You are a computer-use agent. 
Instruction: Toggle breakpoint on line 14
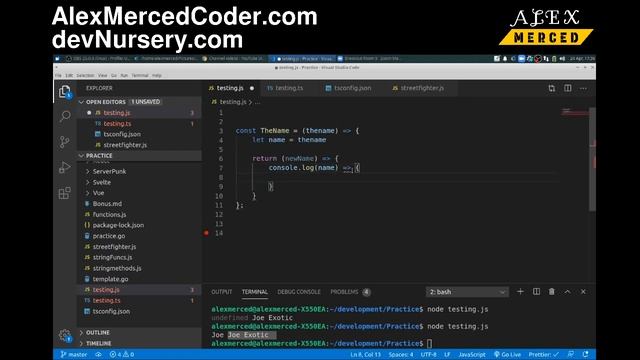point(207,233)
